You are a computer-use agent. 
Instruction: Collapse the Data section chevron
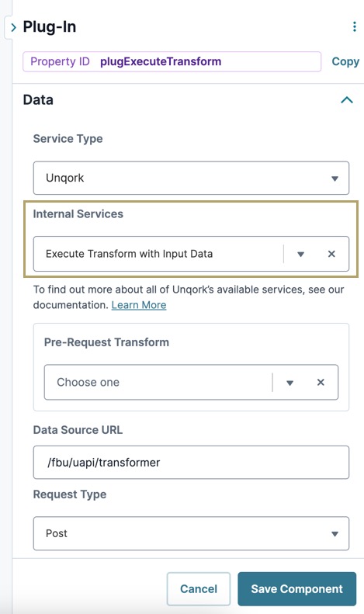pos(347,100)
